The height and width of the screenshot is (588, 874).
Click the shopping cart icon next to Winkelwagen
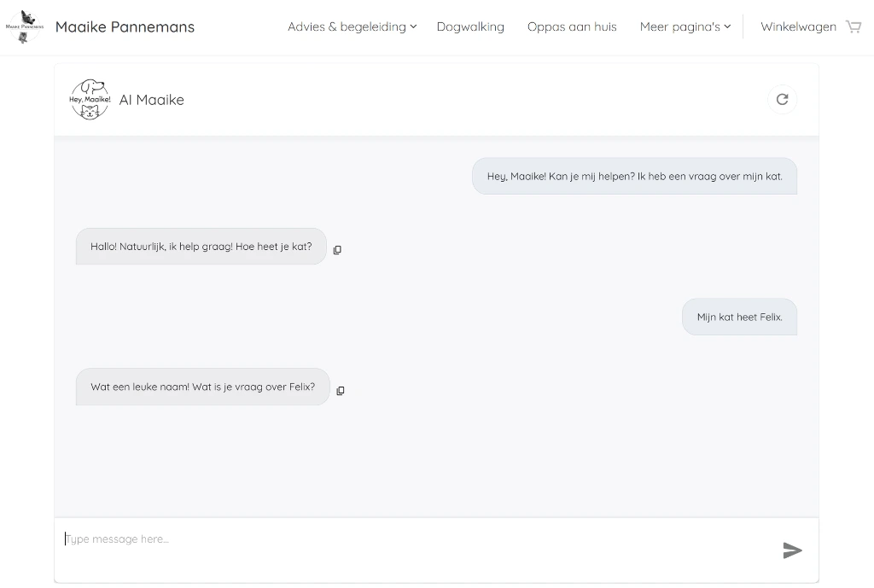point(854,26)
